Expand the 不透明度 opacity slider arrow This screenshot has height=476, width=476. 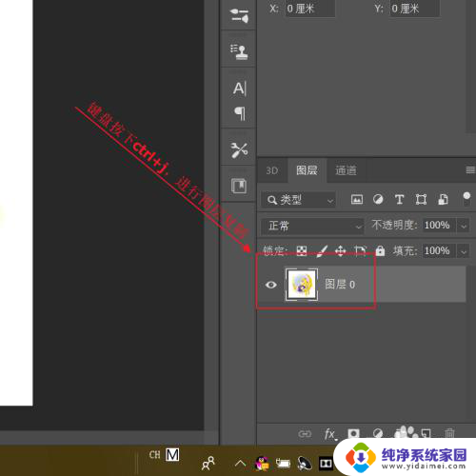coord(464,226)
